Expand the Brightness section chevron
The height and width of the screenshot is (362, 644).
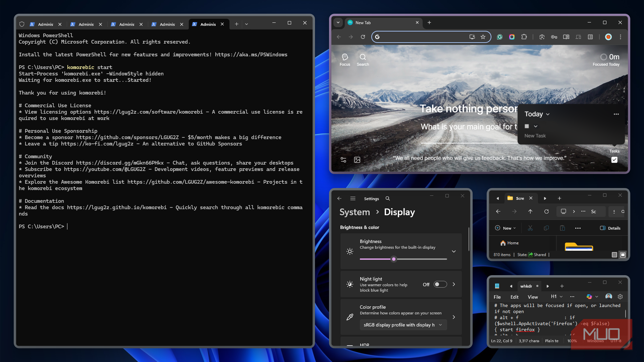coord(454,251)
